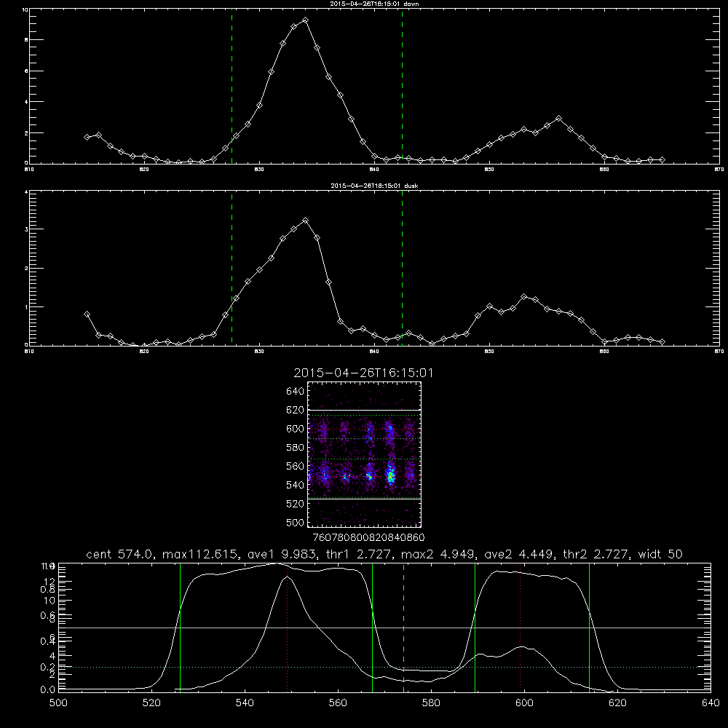
Task: Click the red dotted line near 549 in bottom plot
Action: pos(288,628)
